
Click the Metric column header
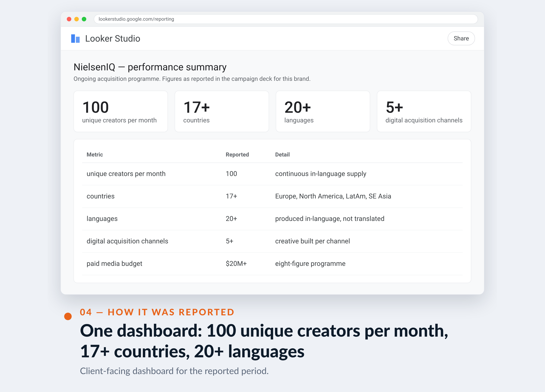[95, 155]
